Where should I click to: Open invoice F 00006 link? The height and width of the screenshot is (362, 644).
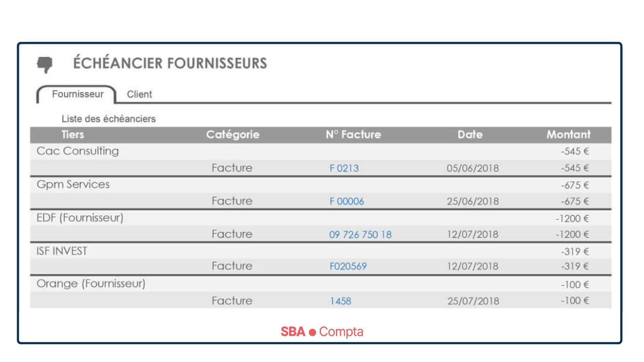click(x=347, y=201)
